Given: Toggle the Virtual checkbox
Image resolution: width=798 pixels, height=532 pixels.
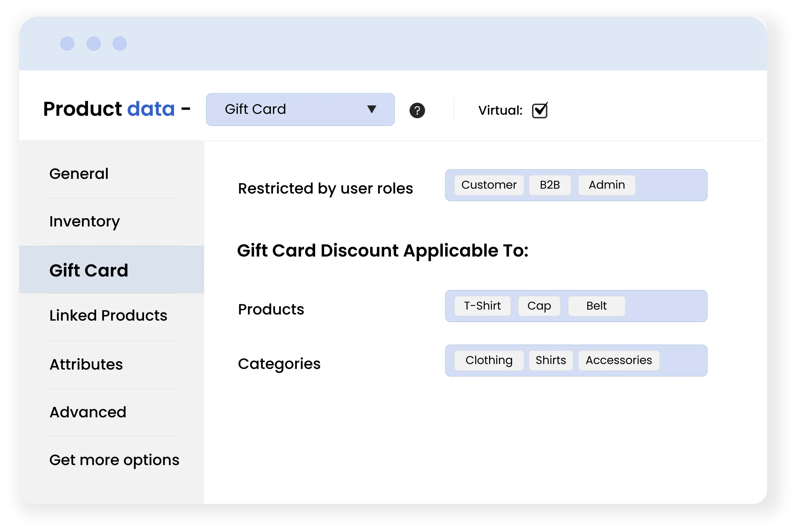Looking at the screenshot, I should point(540,110).
